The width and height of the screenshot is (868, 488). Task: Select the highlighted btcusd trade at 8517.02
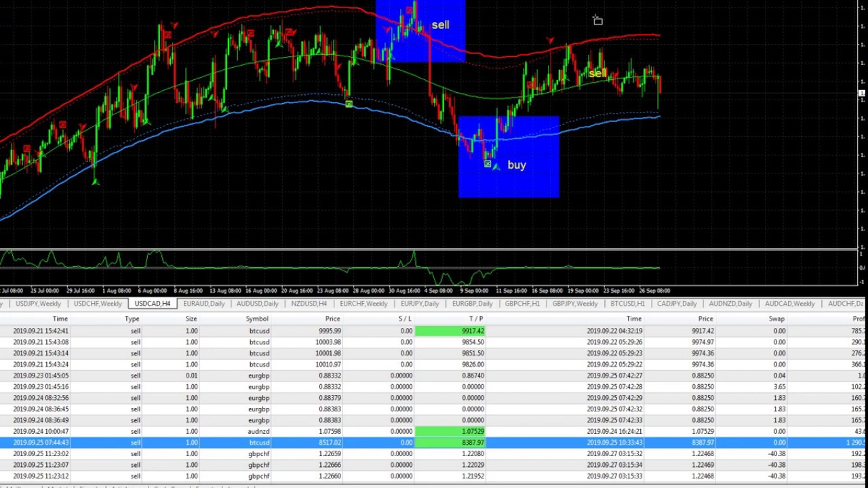pos(259,443)
